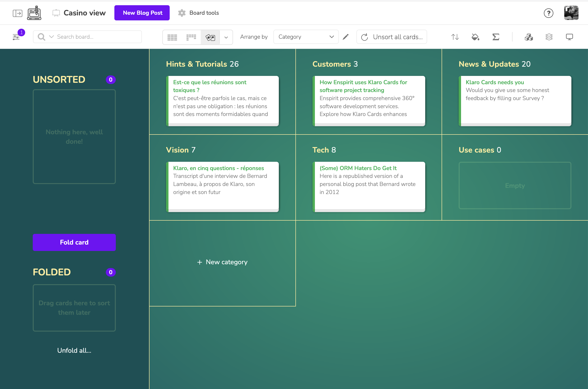This screenshot has width=588, height=389.
Task: Click the edit pencil icon beside Category
Action: tap(345, 37)
